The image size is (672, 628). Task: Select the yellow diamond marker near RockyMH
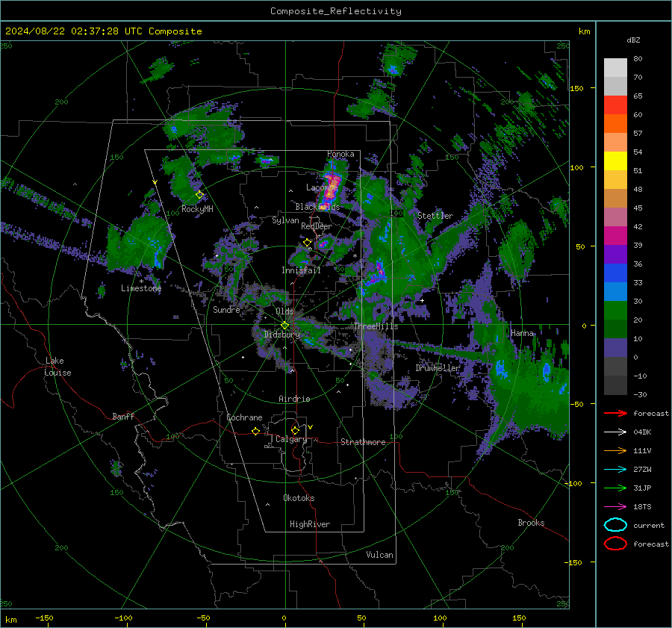[199, 195]
